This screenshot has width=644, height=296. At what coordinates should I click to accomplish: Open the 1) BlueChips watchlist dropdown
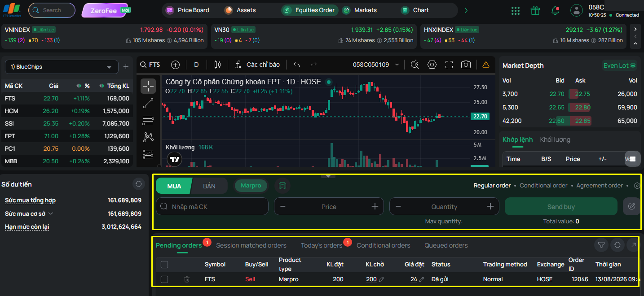coord(62,67)
